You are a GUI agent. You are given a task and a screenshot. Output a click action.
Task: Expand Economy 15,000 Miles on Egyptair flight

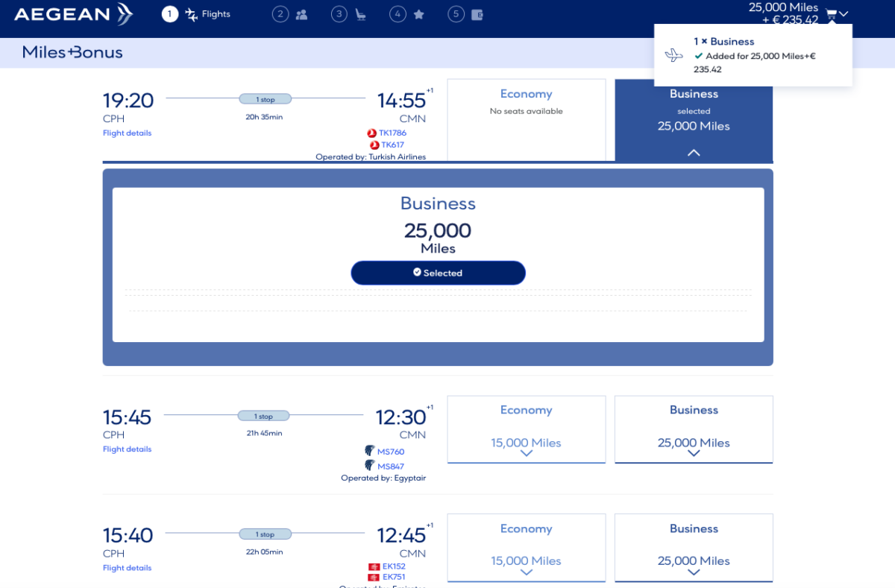coord(527,429)
